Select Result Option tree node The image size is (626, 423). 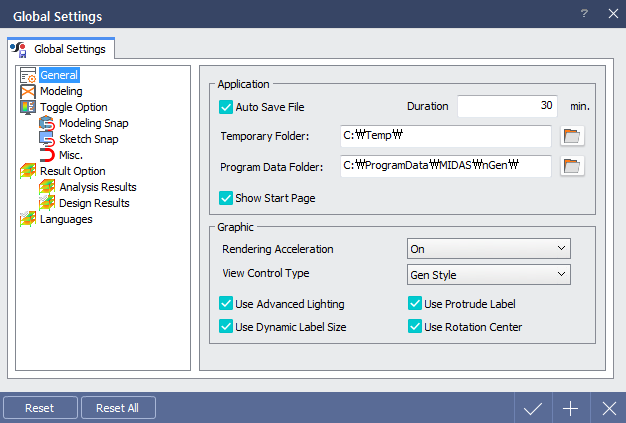pos(73,171)
